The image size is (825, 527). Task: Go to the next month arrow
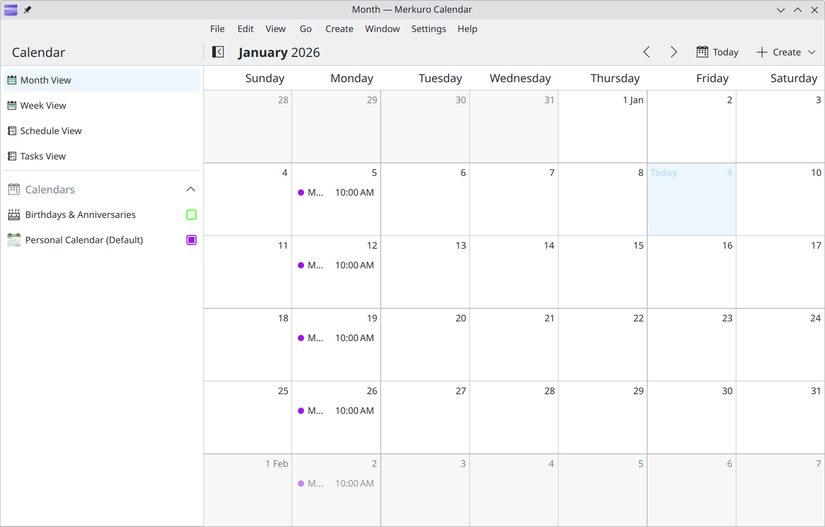(673, 52)
